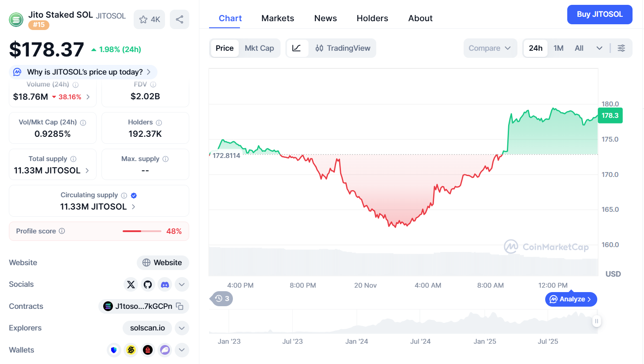Open the GitHub social link

(x=148, y=285)
